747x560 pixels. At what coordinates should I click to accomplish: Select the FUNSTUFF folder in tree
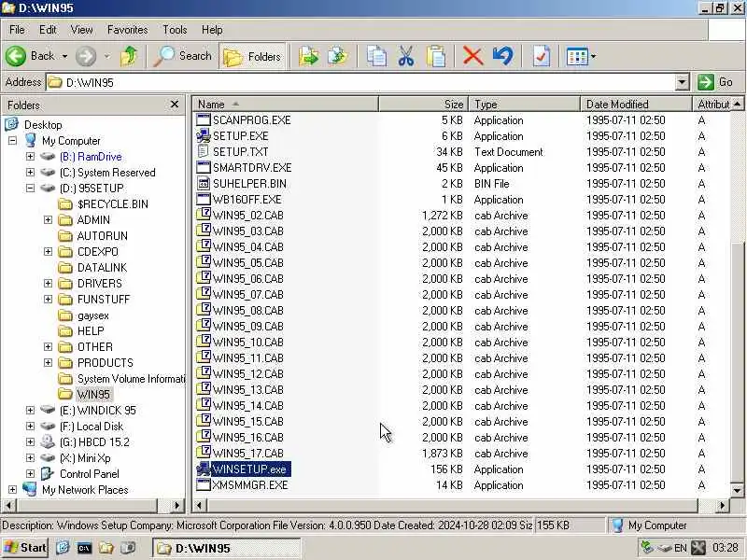click(x=104, y=299)
